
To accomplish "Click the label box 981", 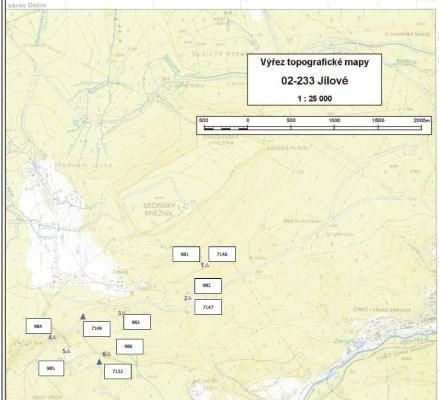I will coord(186,254).
